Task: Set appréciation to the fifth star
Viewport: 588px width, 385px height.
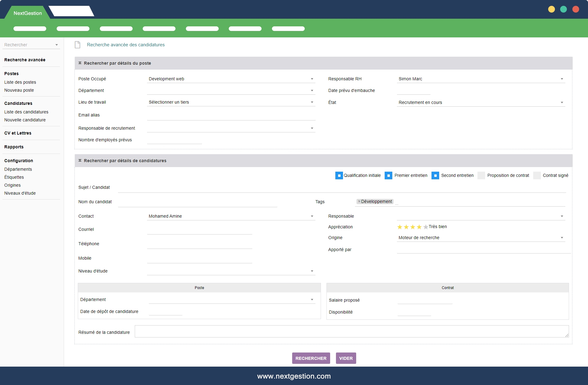Action: (425, 227)
